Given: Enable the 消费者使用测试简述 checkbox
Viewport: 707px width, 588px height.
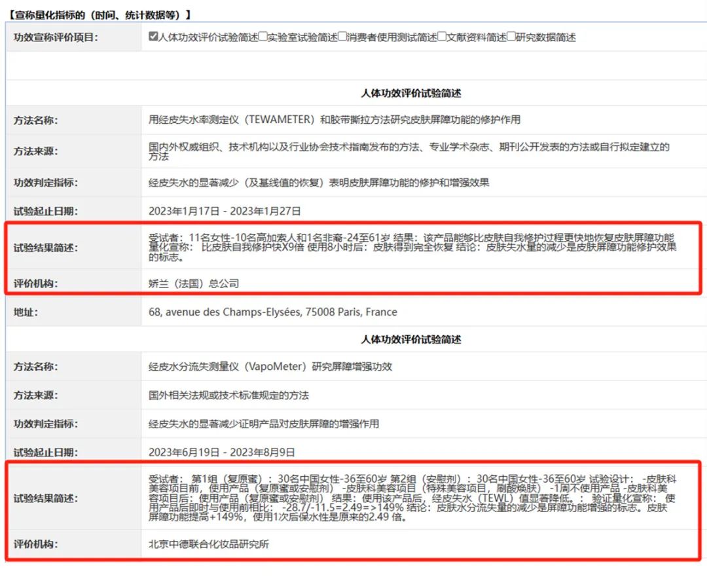Looking at the screenshot, I should (x=342, y=37).
